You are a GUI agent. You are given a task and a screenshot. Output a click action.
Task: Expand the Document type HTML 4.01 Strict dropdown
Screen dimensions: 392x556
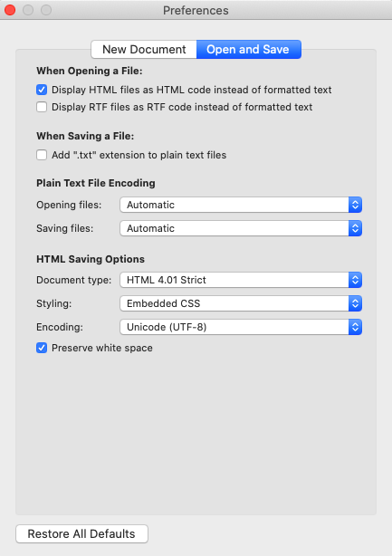(241, 280)
